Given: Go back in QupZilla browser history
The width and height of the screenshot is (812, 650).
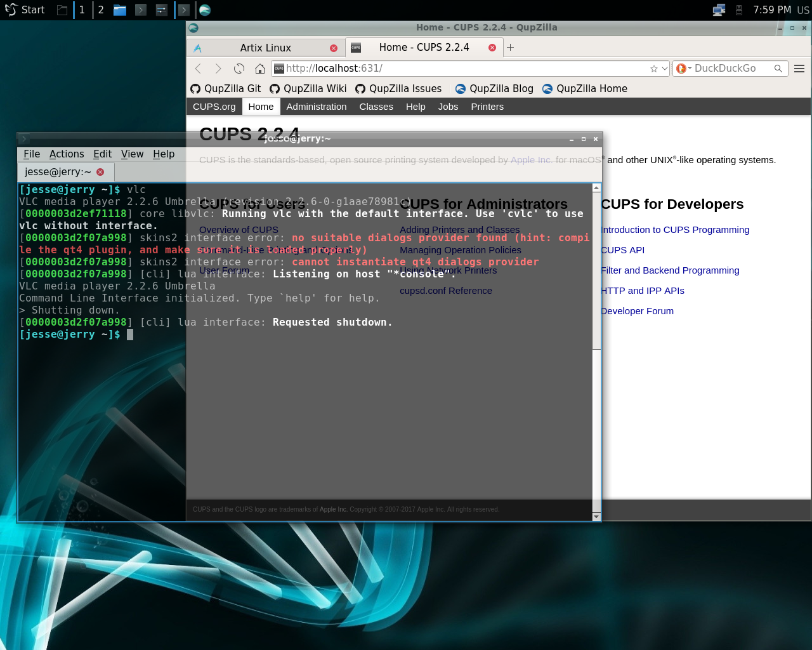Looking at the screenshot, I should click(198, 69).
